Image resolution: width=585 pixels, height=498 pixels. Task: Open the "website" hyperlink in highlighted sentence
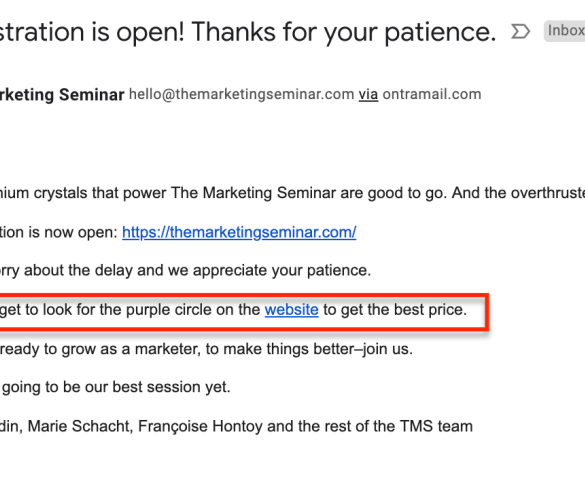pos(291,310)
